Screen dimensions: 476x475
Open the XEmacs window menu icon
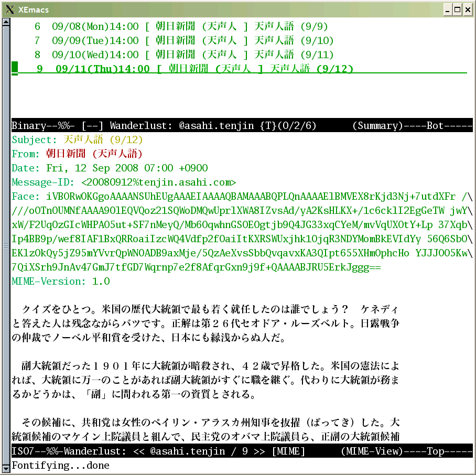click(x=9, y=10)
